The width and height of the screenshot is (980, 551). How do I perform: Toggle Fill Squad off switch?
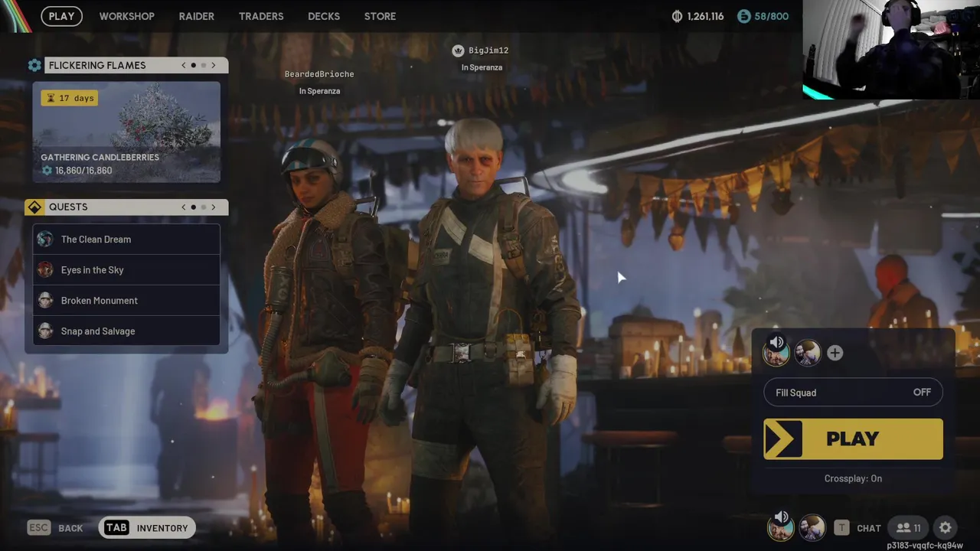point(853,393)
